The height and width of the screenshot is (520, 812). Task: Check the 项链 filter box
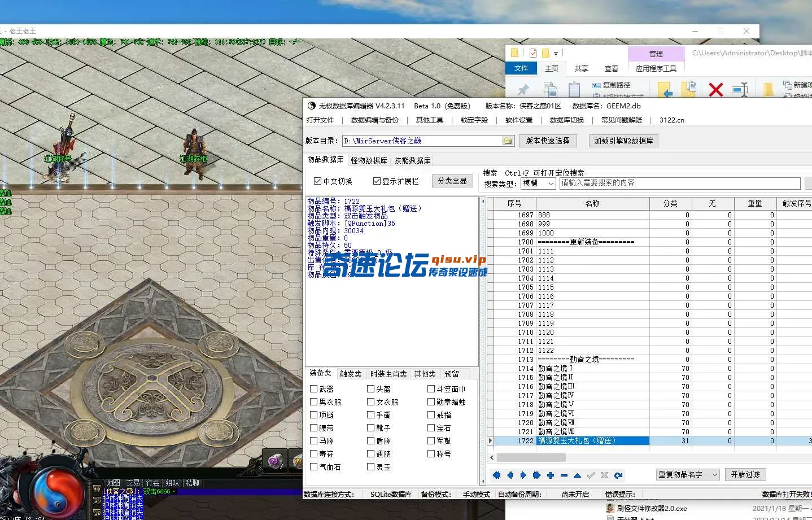pos(314,415)
